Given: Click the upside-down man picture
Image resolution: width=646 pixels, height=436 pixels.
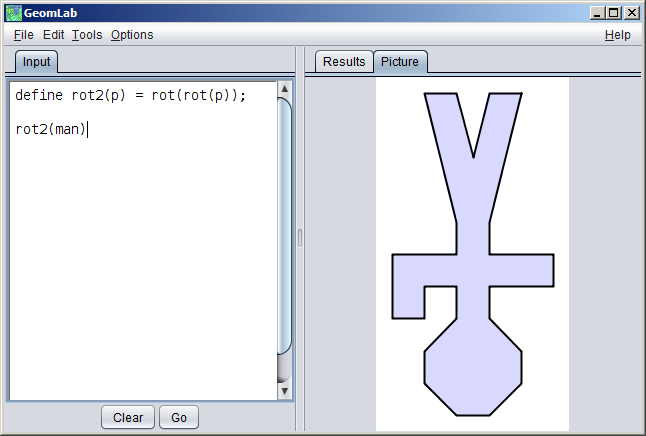Looking at the screenshot, I should (473, 254).
